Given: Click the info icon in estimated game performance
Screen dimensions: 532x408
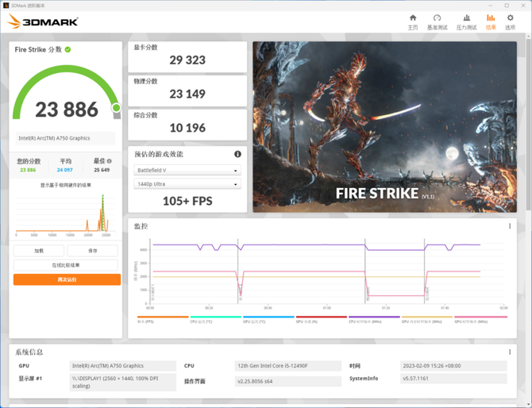Looking at the screenshot, I should pos(237,154).
